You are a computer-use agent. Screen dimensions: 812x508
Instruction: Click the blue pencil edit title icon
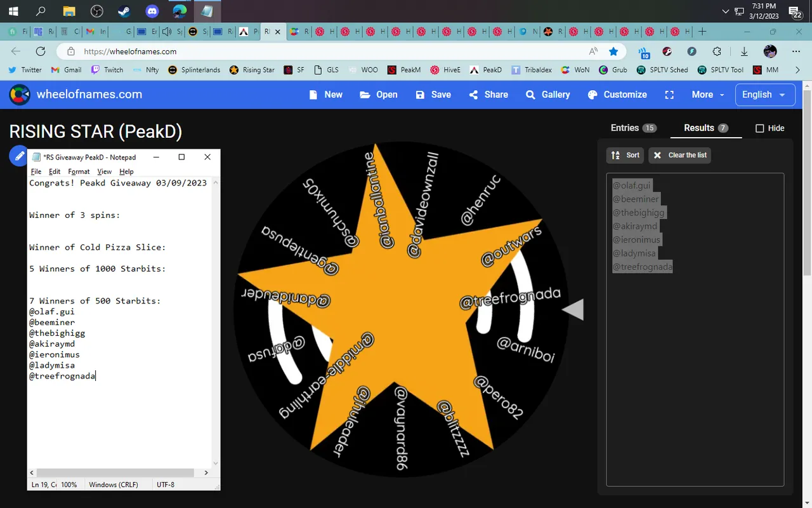(x=20, y=156)
